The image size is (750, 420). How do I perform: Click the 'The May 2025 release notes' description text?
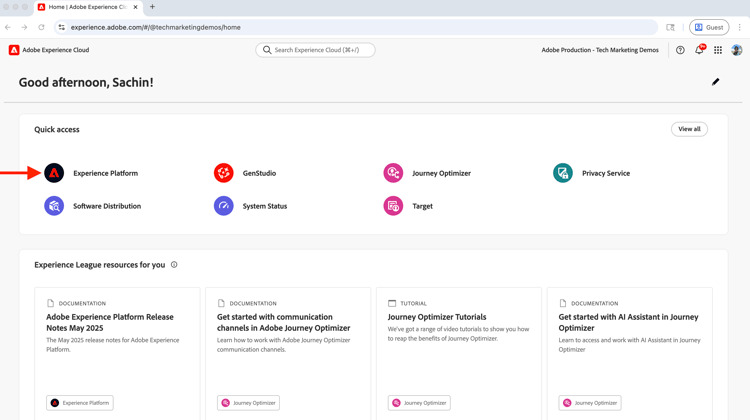point(112,344)
